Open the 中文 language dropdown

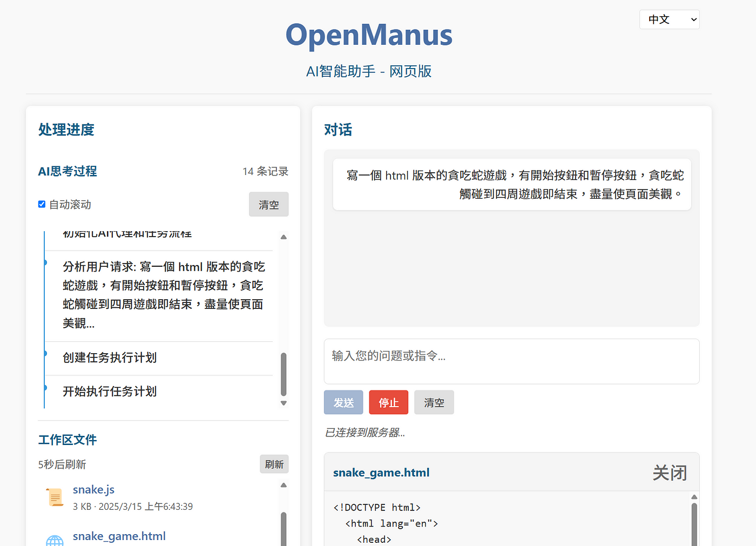669,19
